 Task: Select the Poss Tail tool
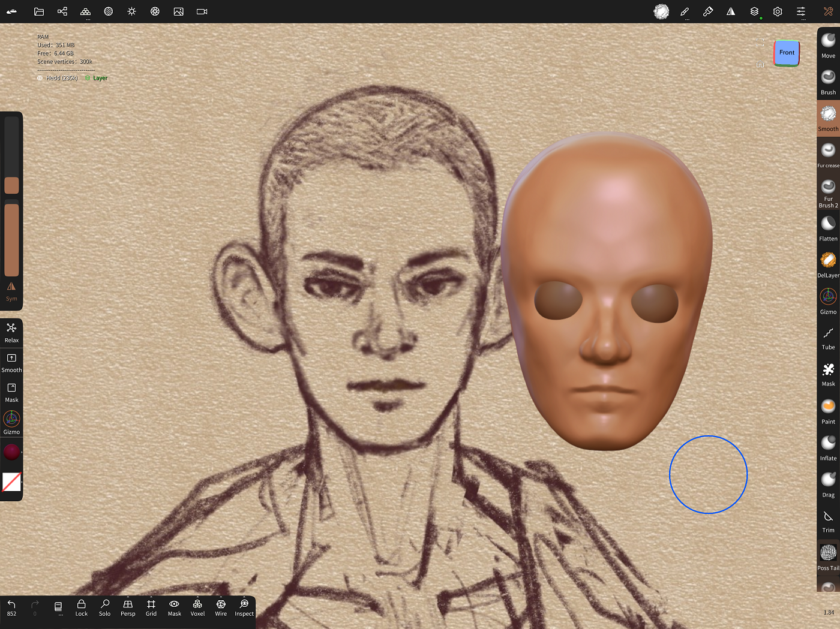point(828,558)
